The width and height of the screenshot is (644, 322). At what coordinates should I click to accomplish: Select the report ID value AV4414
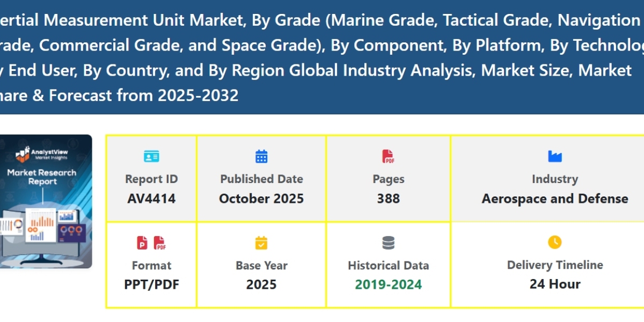(x=151, y=199)
